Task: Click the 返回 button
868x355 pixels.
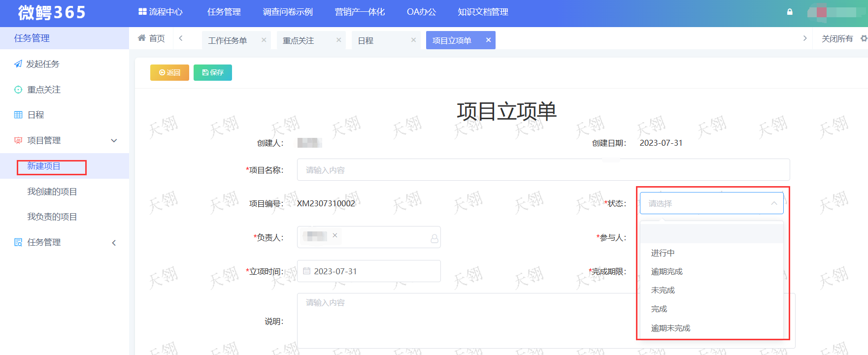Action: pos(169,72)
